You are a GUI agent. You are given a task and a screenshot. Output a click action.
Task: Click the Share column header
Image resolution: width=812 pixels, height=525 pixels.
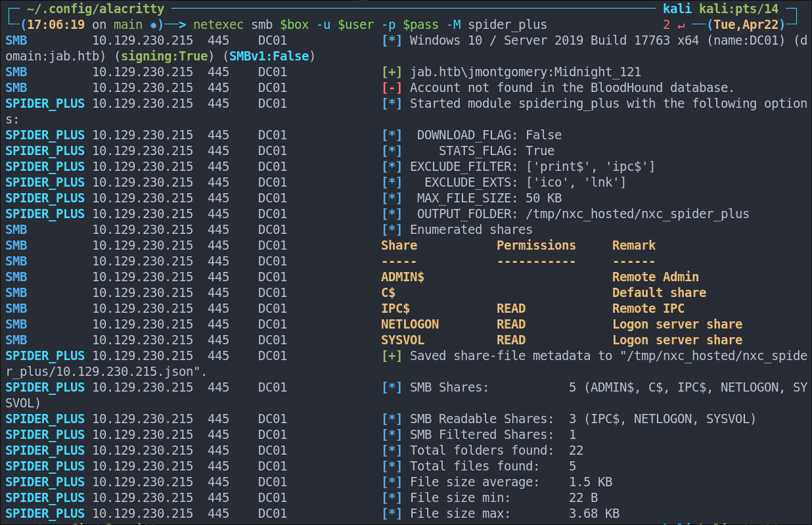click(x=399, y=246)
